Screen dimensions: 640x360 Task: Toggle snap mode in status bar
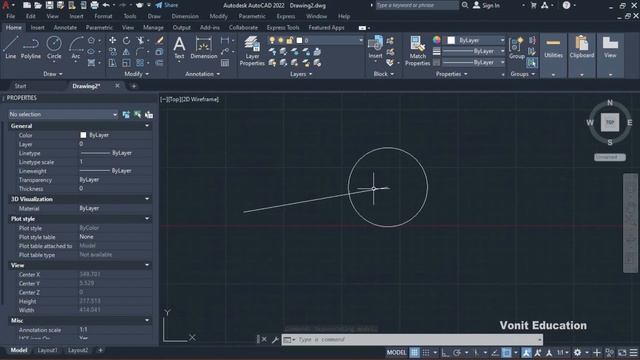click(x=426, y=352)
